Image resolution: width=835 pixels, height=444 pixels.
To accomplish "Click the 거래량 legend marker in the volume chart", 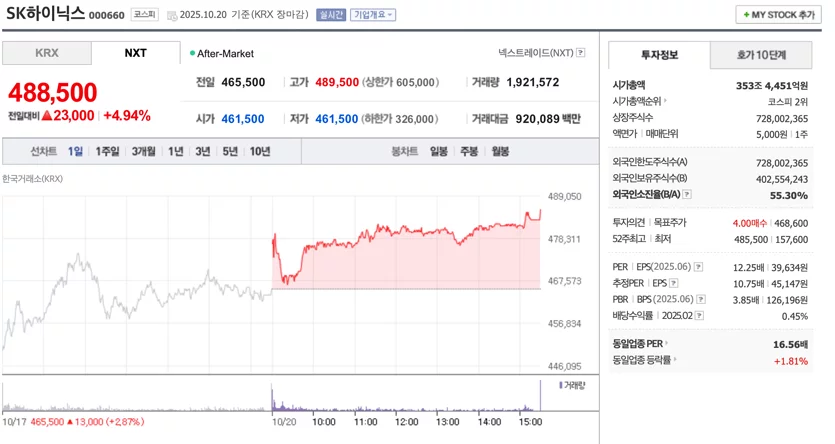I will [x=560, y=385].
